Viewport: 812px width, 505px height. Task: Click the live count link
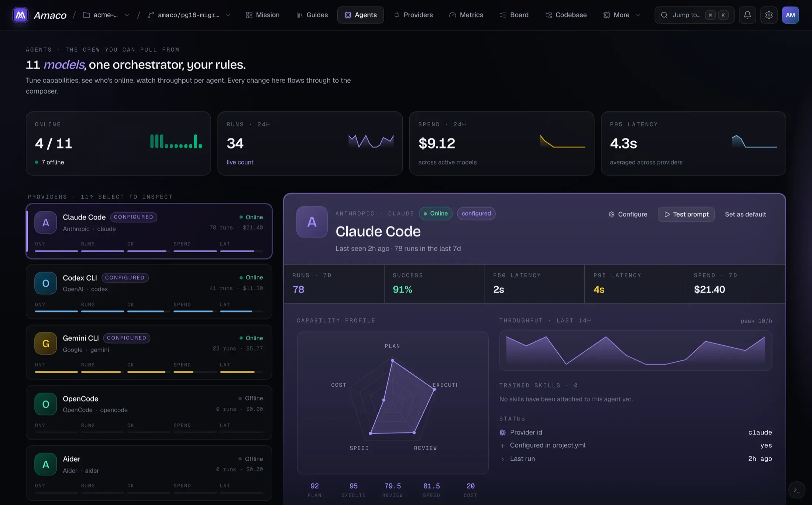point(240,162)
